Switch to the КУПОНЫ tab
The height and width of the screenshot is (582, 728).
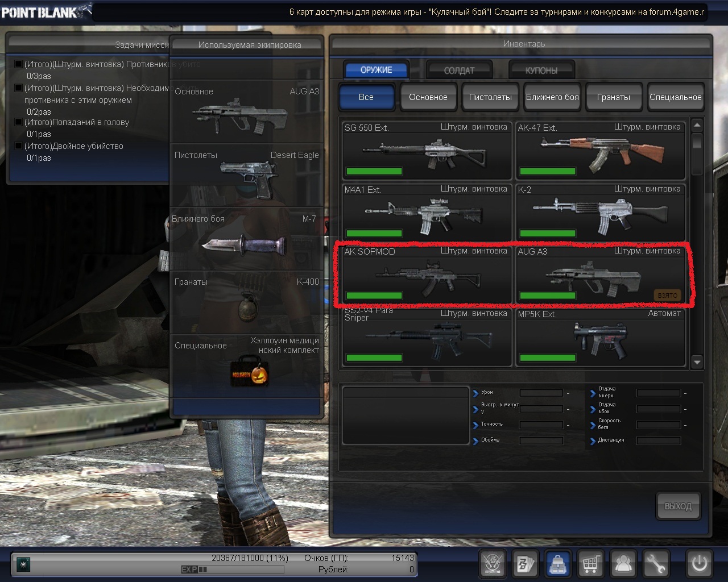[x=541, y=70]
